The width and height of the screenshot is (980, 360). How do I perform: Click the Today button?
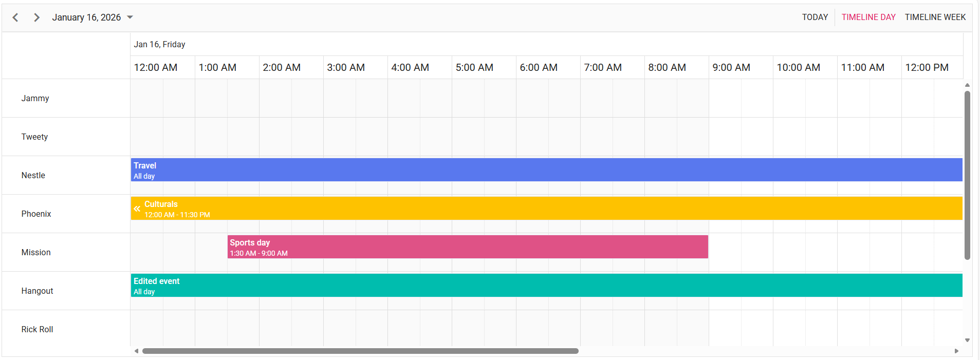815,17
